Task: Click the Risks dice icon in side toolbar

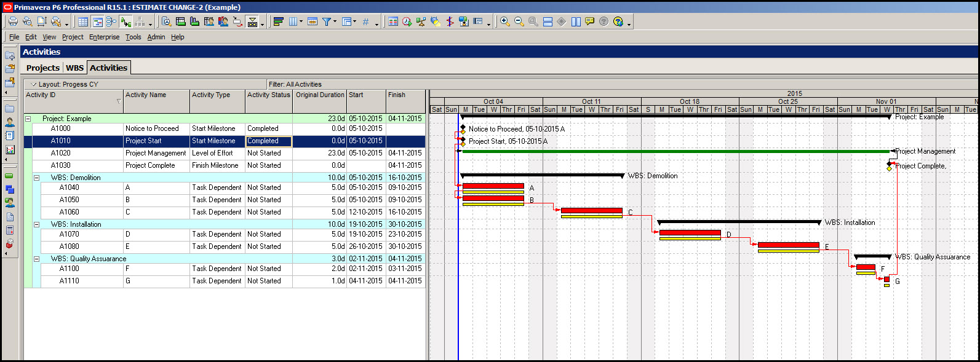Action: point(10,244)
